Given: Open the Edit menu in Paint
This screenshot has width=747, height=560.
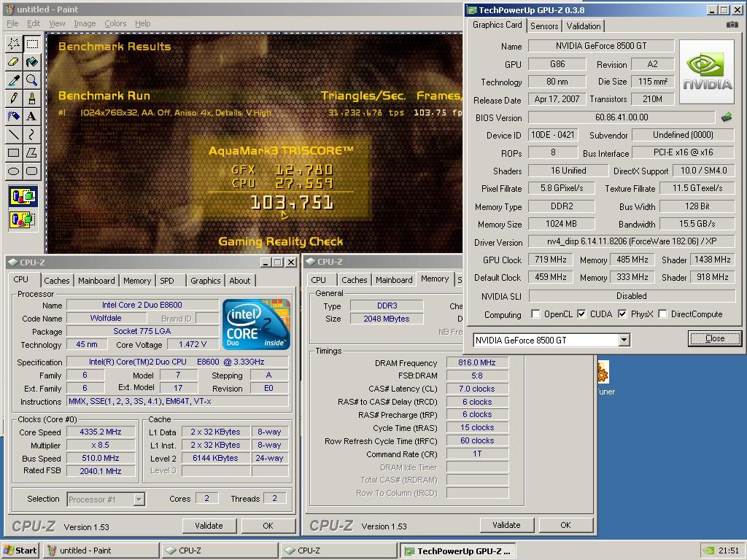Looking at the screenshot, I should click(34, 23).
